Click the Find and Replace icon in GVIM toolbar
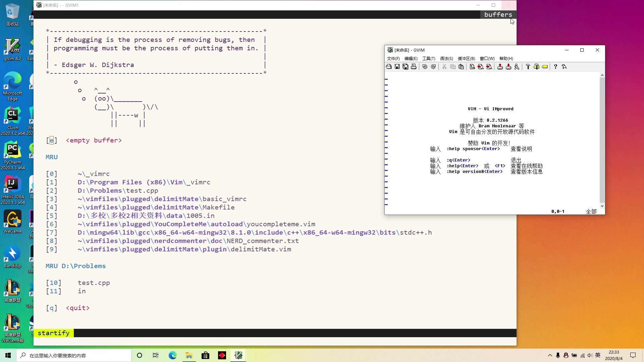Image resolution: width=644 pixels, height=362 pixels. [472, 67]
